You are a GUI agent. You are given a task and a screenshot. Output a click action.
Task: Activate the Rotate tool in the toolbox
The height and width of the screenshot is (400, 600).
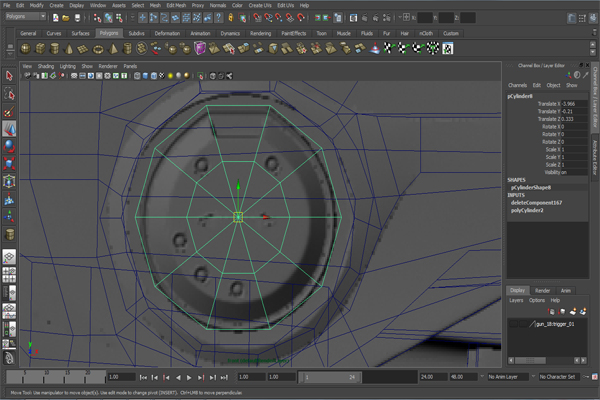[x=9, y=147]
